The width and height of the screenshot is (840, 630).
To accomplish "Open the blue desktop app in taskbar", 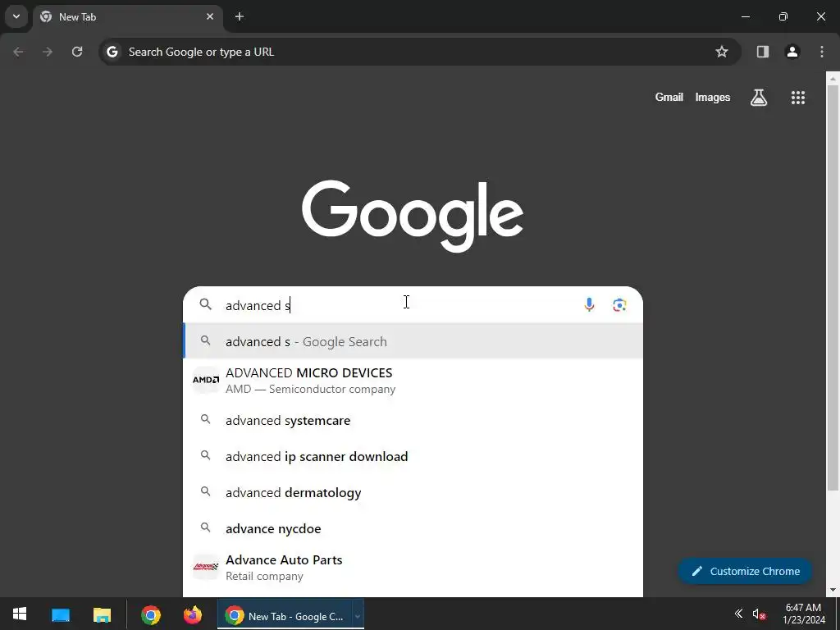I will (x=61, y=614).
